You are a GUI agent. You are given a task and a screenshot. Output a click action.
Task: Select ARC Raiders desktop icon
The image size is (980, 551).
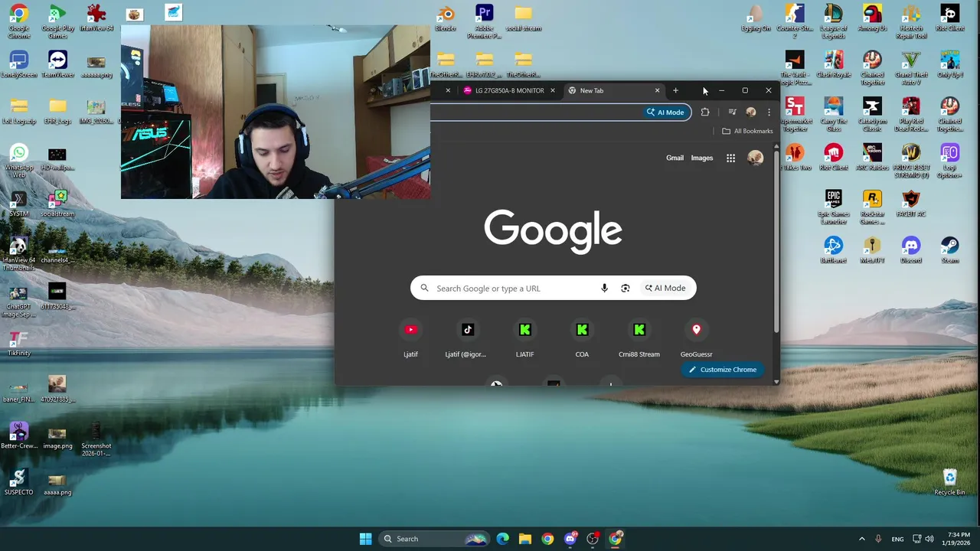[872, 157]
